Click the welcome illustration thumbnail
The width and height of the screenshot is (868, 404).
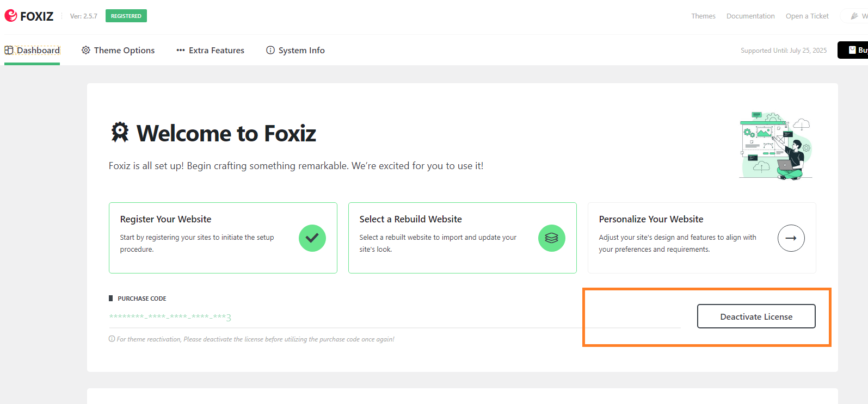point(776,145)
